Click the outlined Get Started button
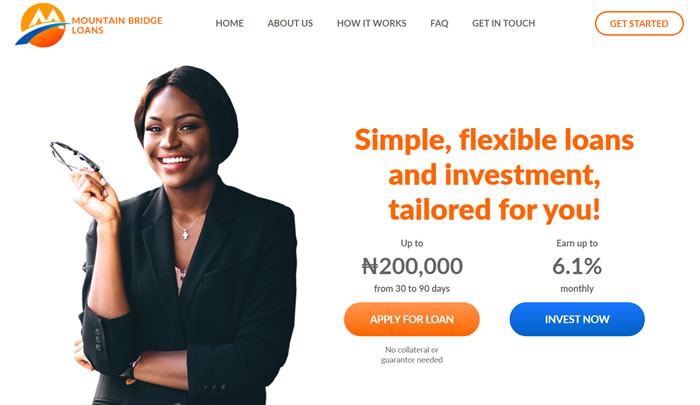The height and width of the screenshot is (405, 700). tap(639, 23)
